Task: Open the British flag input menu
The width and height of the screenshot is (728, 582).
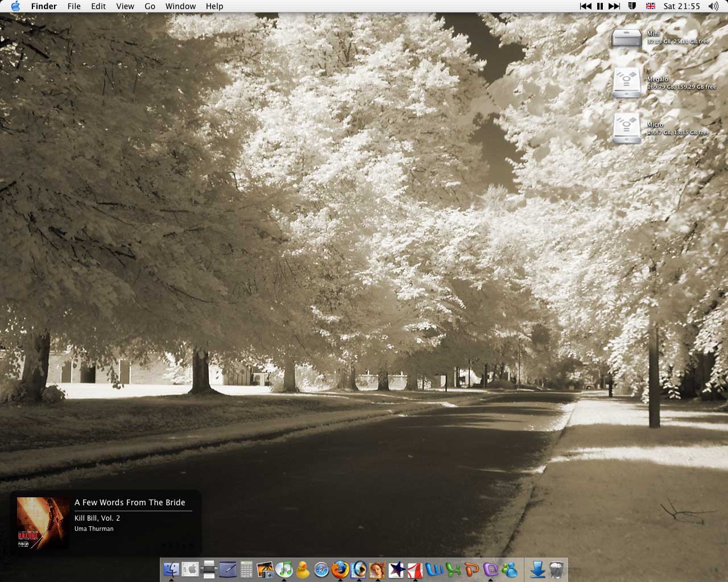Action: 651,6
